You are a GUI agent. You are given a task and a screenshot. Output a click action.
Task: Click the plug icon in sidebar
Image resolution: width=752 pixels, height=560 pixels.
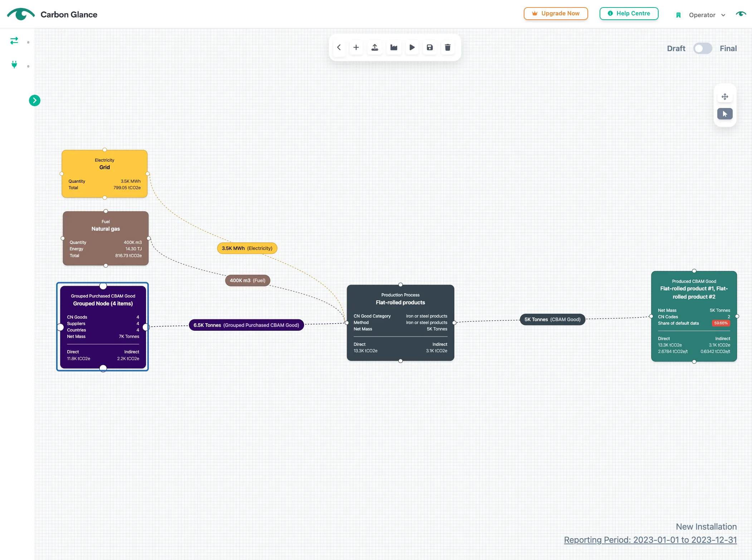point(14,65)
